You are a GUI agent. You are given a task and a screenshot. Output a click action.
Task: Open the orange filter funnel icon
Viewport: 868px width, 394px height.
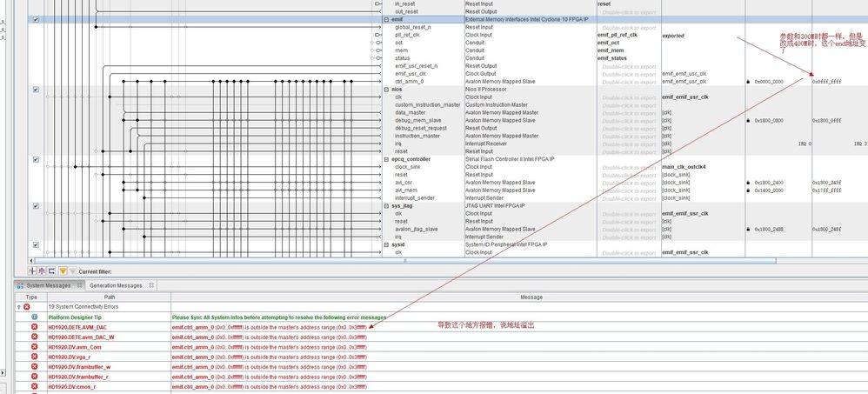[63, 271]
